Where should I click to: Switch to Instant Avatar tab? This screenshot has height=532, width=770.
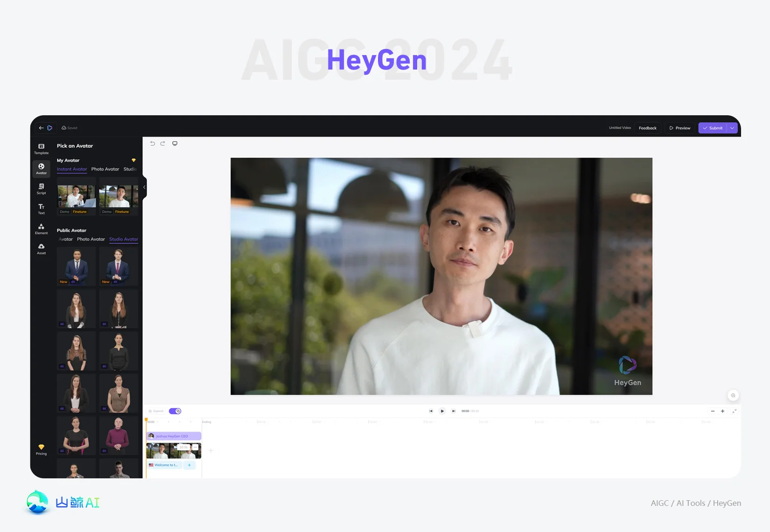[x=72, y=169]
